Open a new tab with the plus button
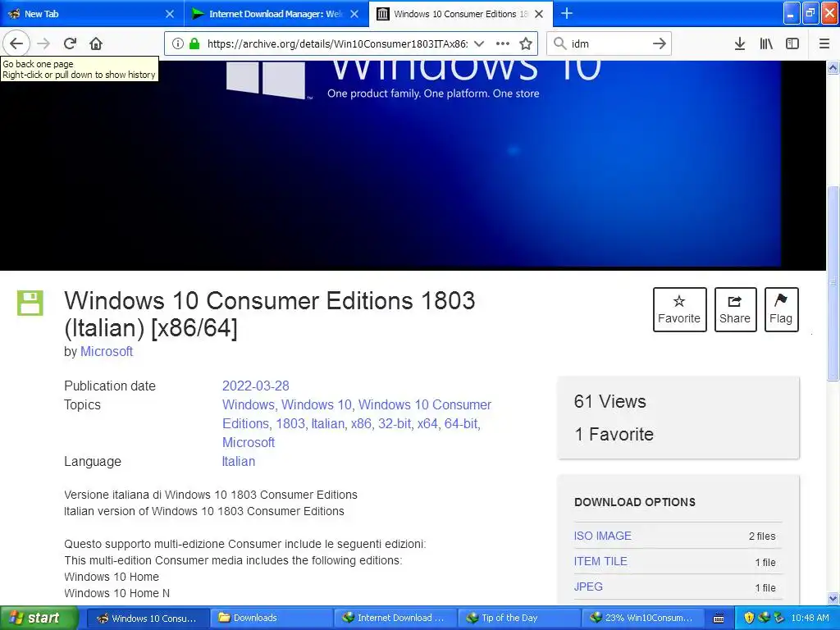The image size is (840, 630). 567,13
